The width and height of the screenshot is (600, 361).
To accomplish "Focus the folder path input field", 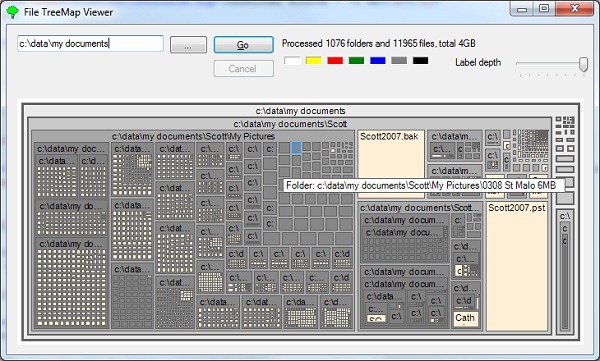I will click(90, 44).
